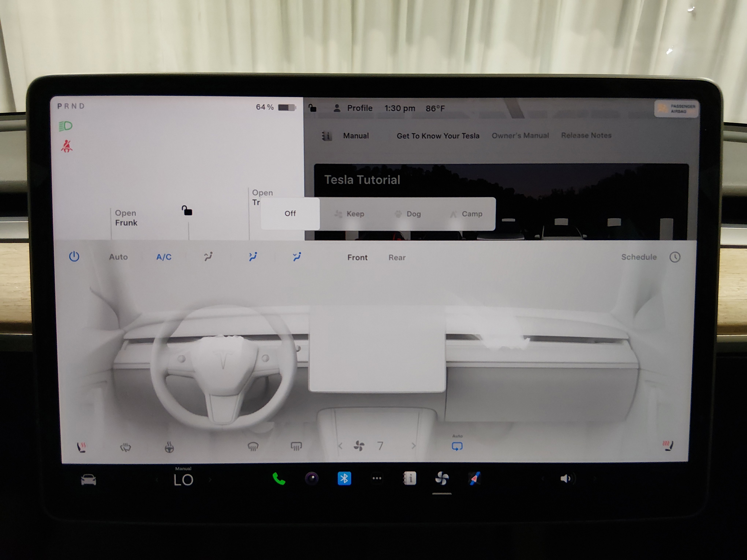Open the car controls icon
Image resolution: width=747 pixels, height=560 pixels.
[x=88, y=480]
